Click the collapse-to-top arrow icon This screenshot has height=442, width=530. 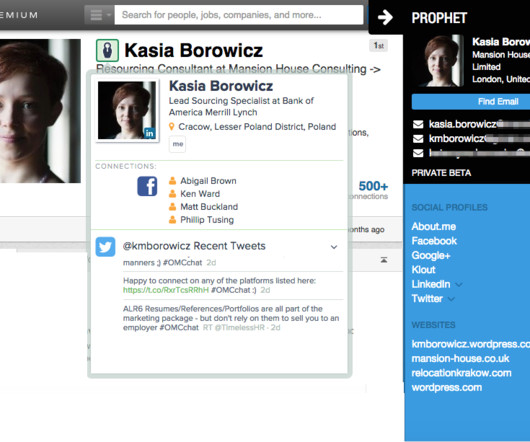(384, 260)
